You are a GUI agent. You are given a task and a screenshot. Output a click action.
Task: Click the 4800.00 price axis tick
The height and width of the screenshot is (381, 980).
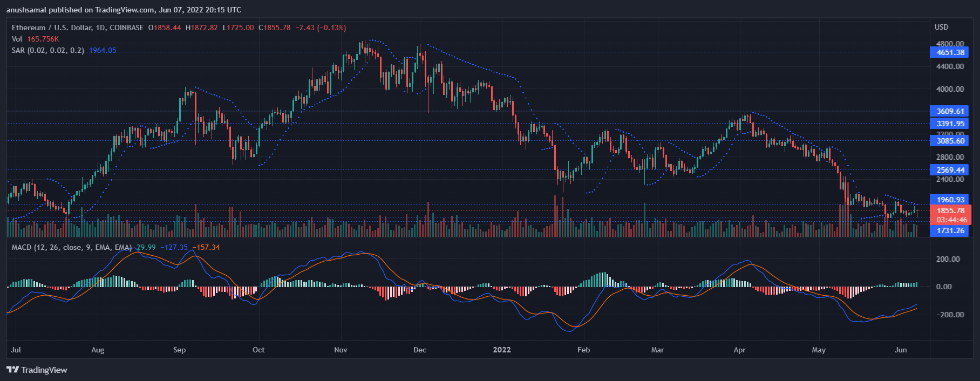pos(950,44)
